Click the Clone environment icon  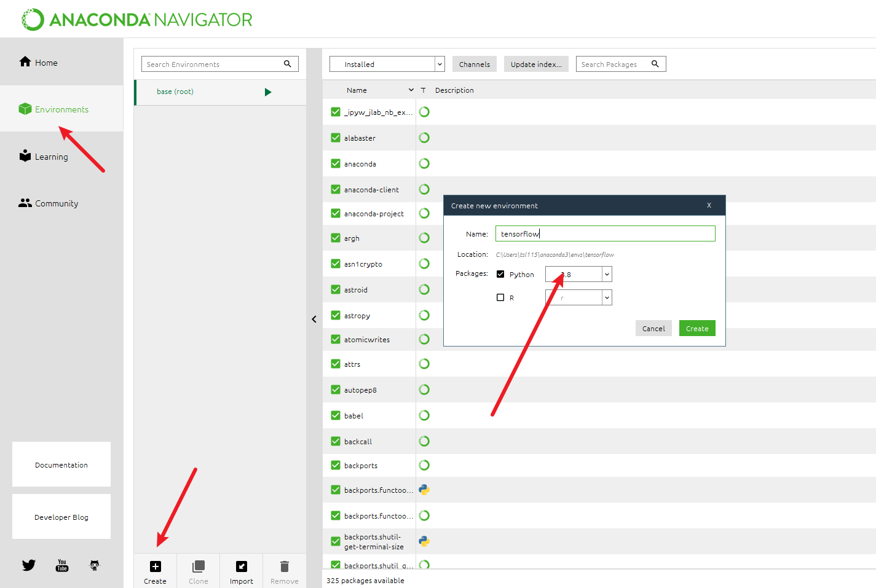point(199,566)
